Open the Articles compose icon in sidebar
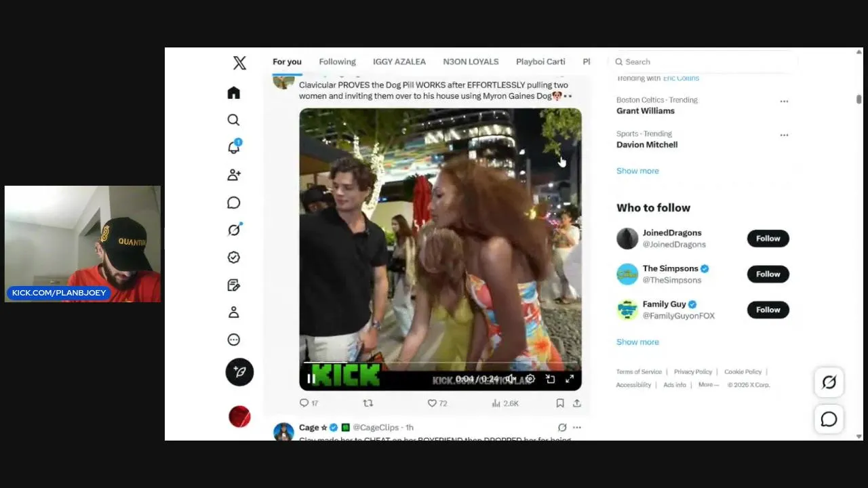 pos(234,285)
